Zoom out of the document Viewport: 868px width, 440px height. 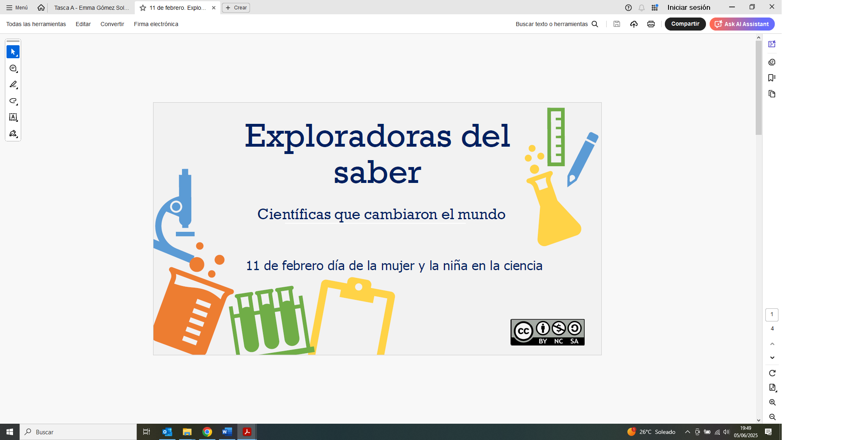pyautogui.click(x=772, y=417)
